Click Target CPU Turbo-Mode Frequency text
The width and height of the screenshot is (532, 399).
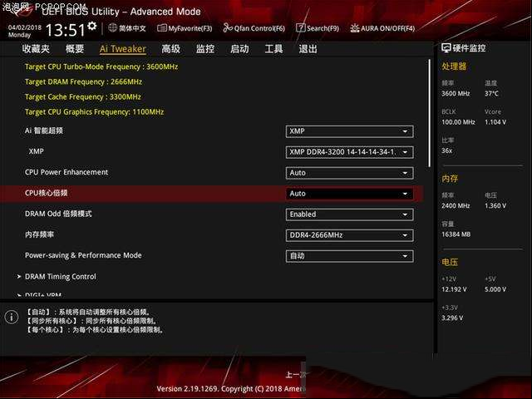(x=101, y=66)
